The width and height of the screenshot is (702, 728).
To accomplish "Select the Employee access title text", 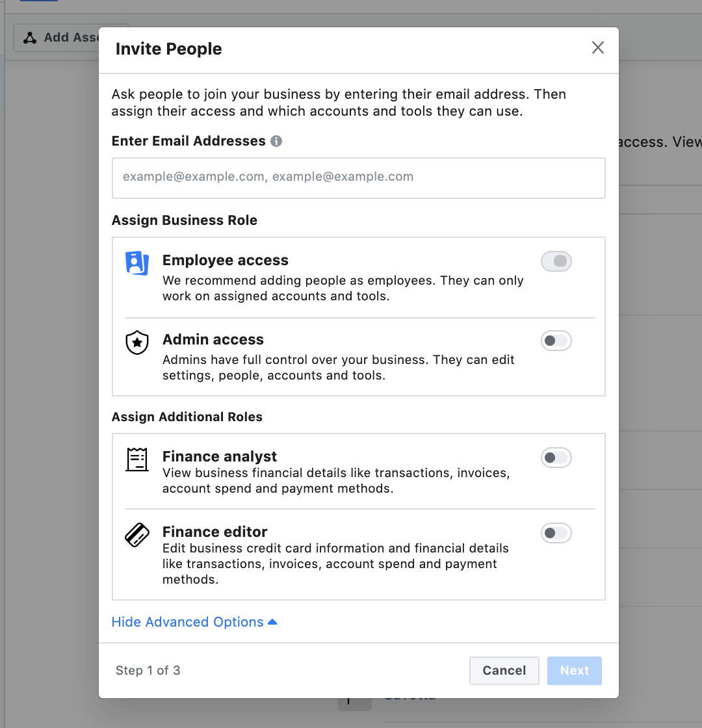I will (225, 261).
